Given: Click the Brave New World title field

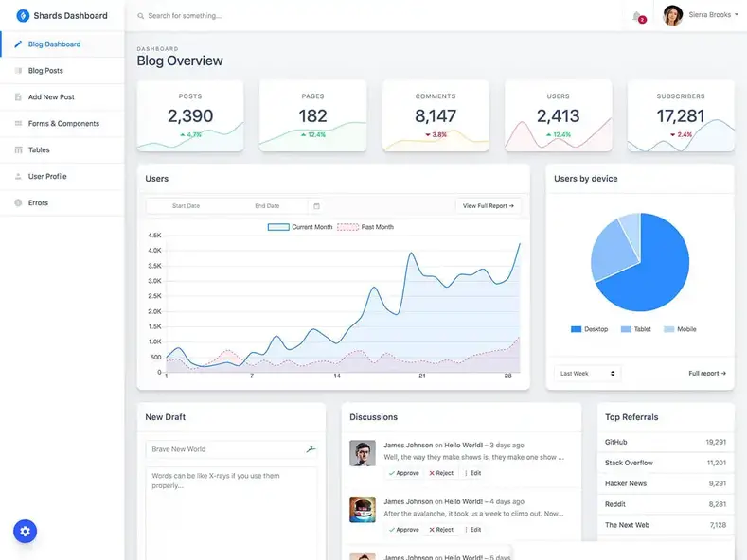Looking at the screenshot, I should tap(225, 449).
